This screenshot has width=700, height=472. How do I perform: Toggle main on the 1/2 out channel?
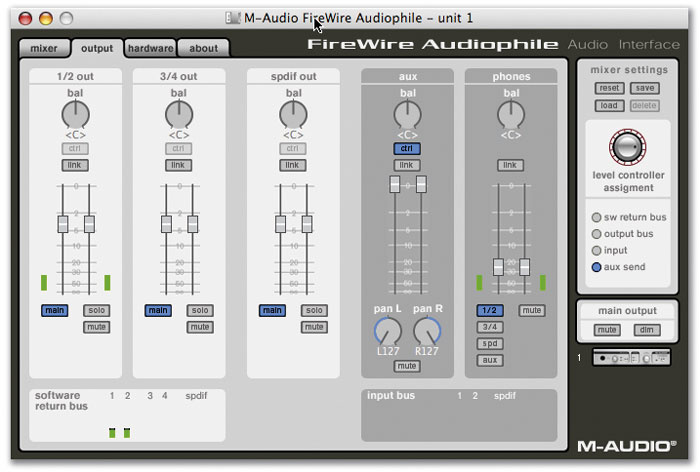click(x=55, y=310)
